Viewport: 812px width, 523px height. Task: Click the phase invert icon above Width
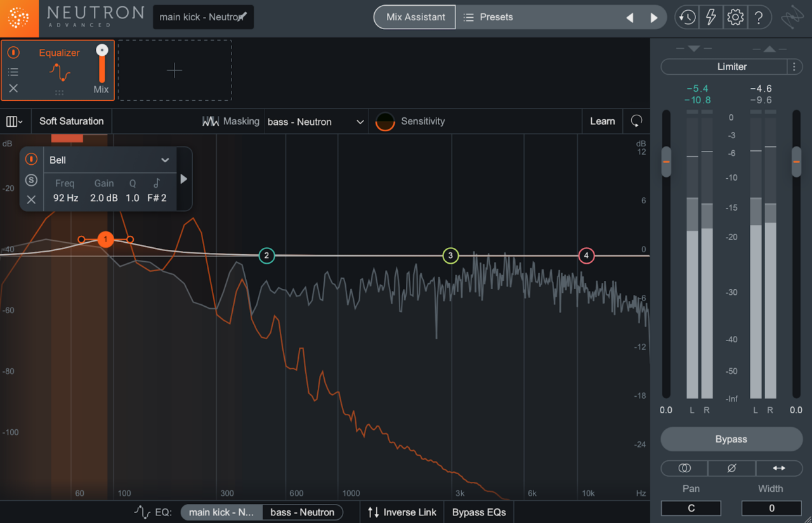(731, 468)
